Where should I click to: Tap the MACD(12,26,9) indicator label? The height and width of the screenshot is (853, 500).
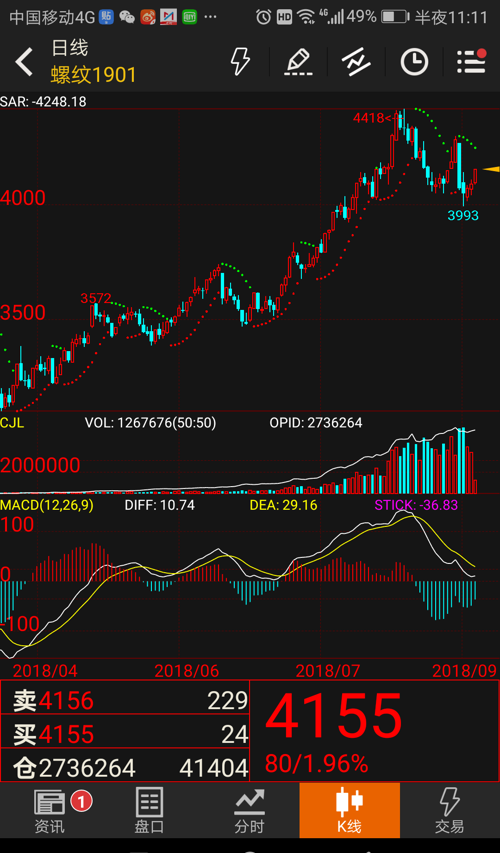tap(47, 505)
